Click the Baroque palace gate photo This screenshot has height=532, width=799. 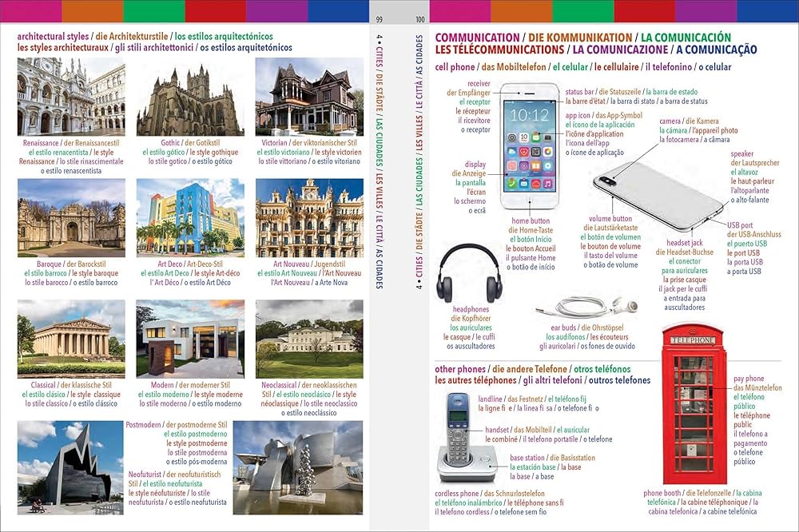71,217
